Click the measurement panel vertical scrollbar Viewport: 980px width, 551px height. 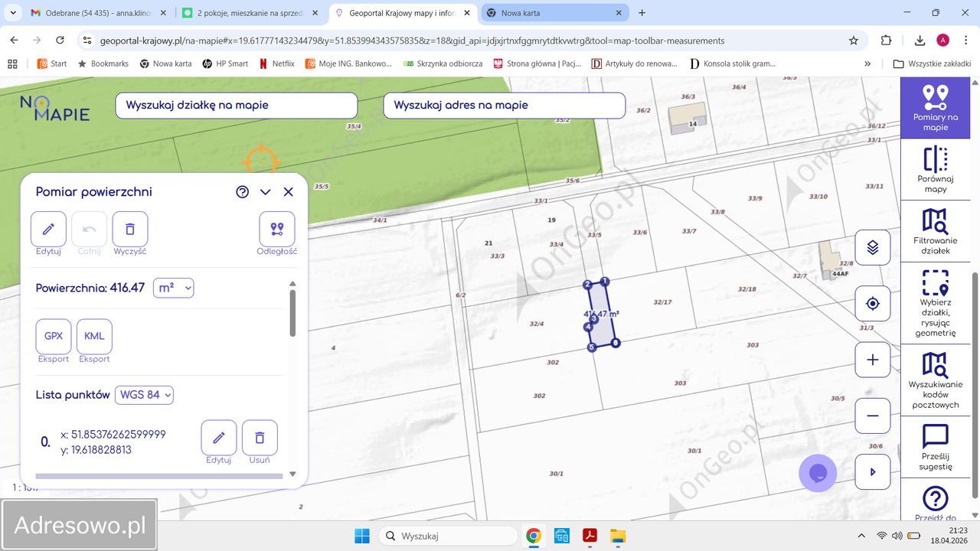(292, 314)
